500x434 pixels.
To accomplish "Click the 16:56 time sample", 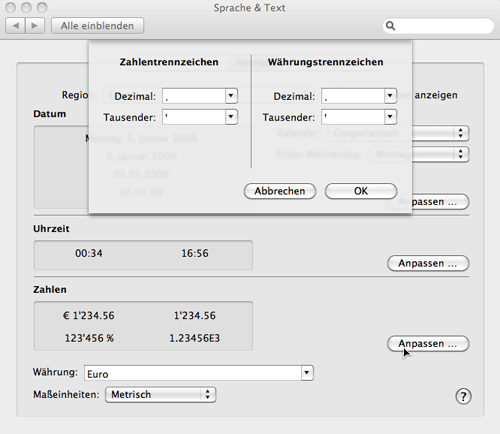I will pos(195,253).
